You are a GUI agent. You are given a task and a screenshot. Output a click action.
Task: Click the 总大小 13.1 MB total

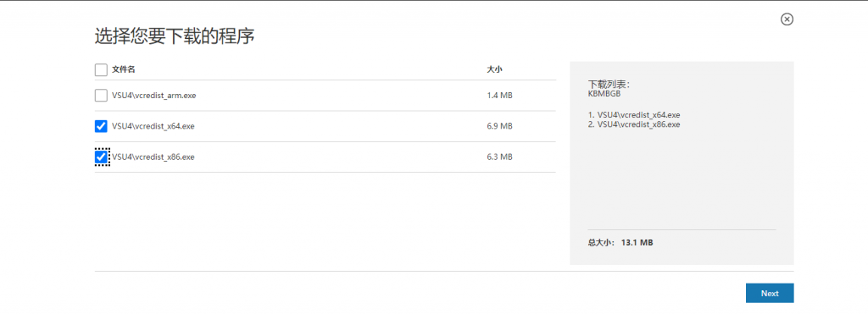(x=620, y=243)
